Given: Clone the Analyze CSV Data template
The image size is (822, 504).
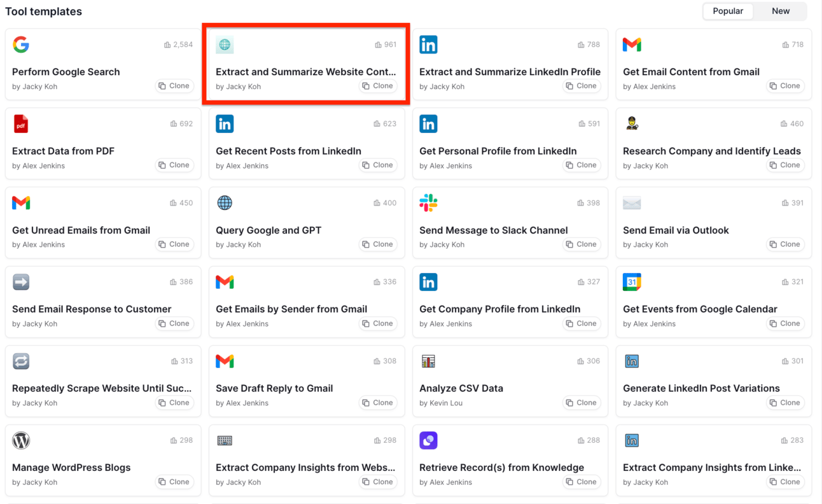Looking at the screenshot, I should (x=582, y=403).
